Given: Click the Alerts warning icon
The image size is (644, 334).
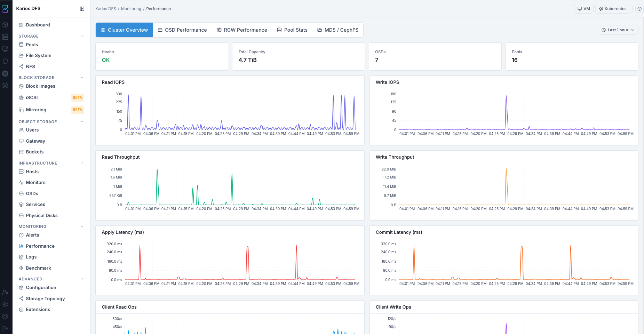Looking at the screenshot, I should click(21, 235).
